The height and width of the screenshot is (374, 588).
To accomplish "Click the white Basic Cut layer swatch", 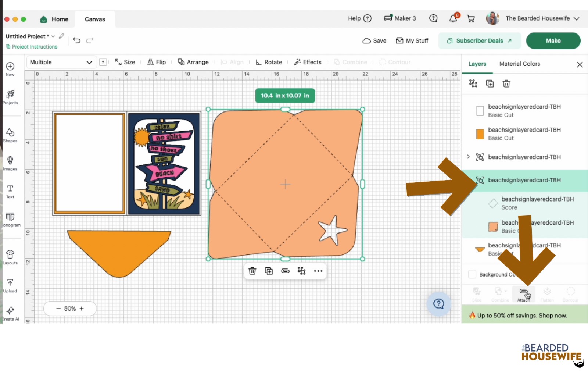I will click(480, 111).
